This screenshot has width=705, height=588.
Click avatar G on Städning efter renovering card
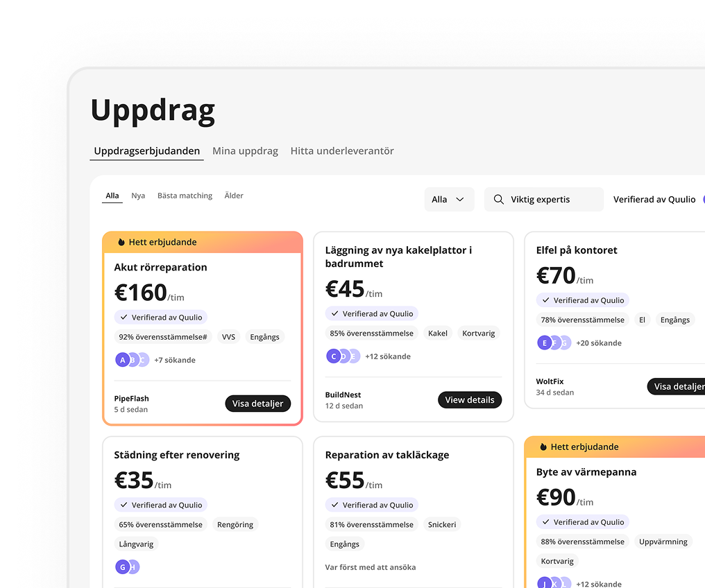pyautogui.click(x=123, y=567)
